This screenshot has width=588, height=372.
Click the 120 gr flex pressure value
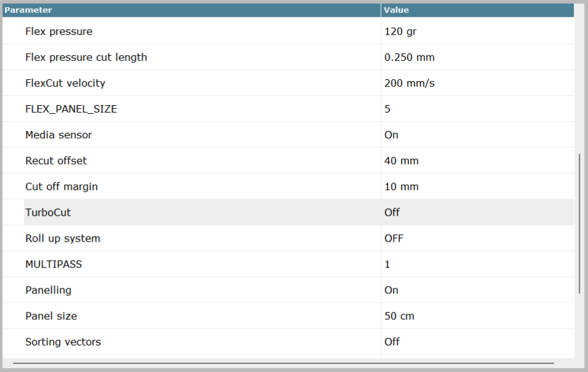(x=400, y=31)
